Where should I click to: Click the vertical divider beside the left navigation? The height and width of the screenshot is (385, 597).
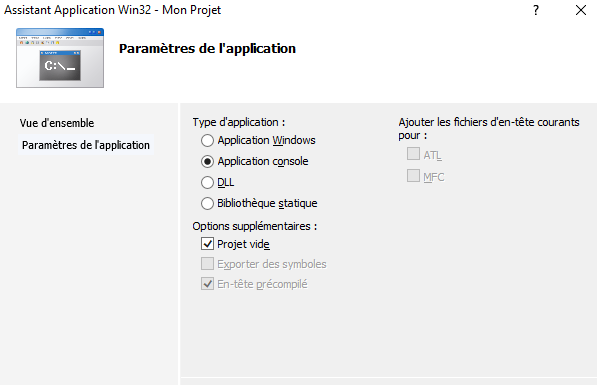pyautogui.click(x=179, y=244)
